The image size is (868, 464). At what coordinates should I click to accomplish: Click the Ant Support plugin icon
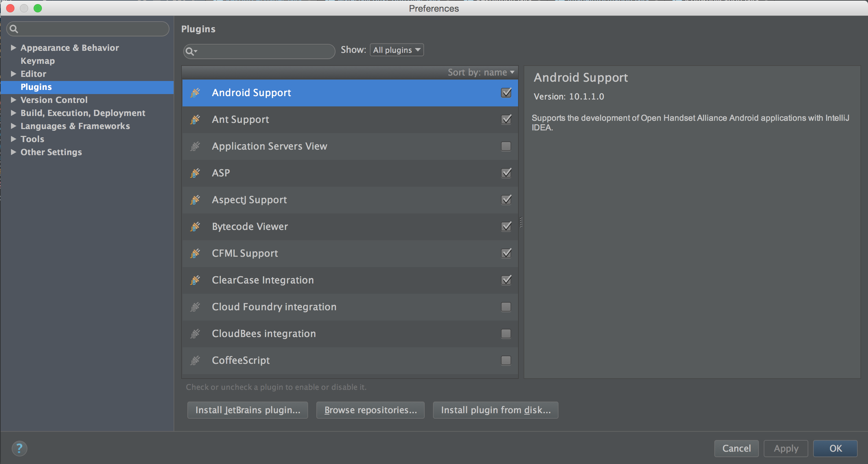point(195,119)
